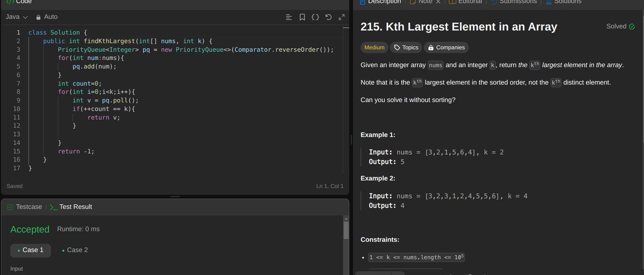Screen dimensions: 644x275
Task: Click the test result panel scrollbar
Action: pyautogui.click(x=346, y=230)
